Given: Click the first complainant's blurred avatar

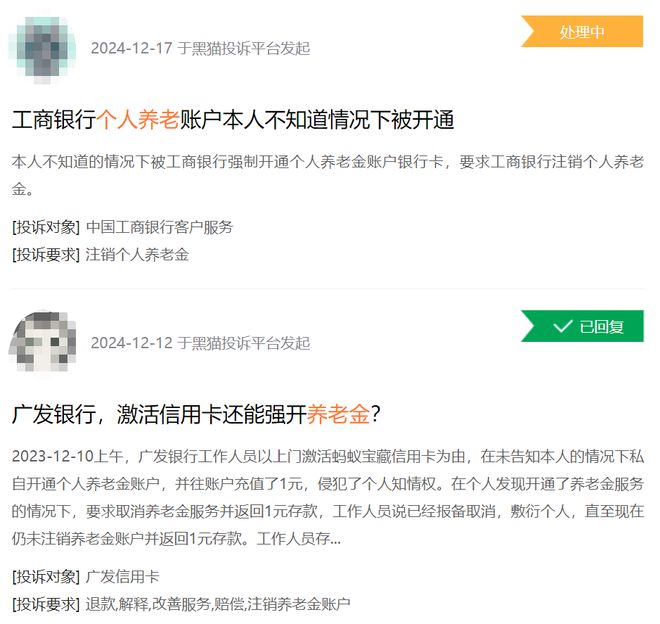Looking at the screenshot, I should pyautogui.click(x=43, y=48).
